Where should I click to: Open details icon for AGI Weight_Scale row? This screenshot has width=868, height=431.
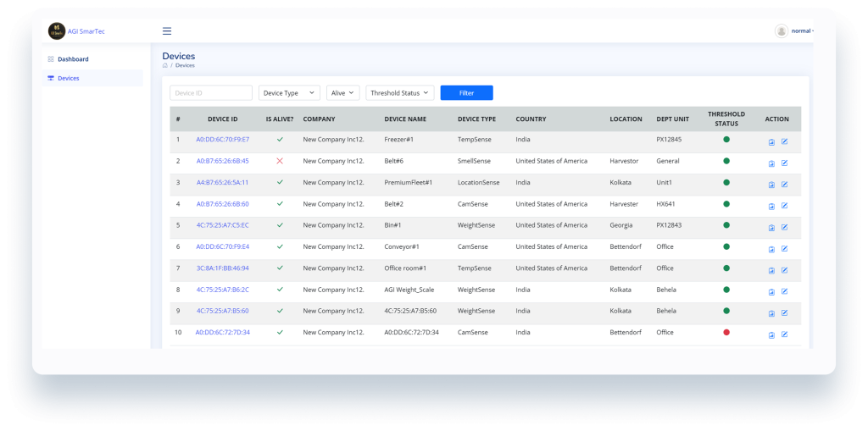(x=771, y=292)
